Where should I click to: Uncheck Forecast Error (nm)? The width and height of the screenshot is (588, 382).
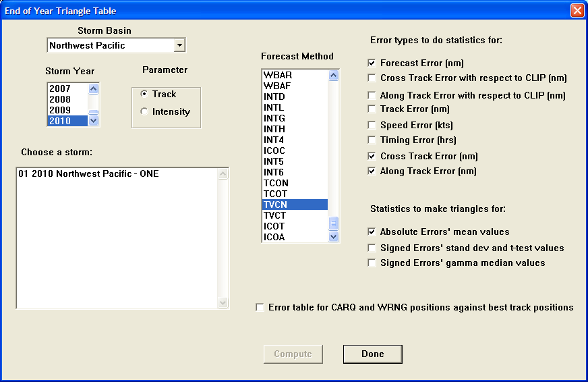(372, 63)
